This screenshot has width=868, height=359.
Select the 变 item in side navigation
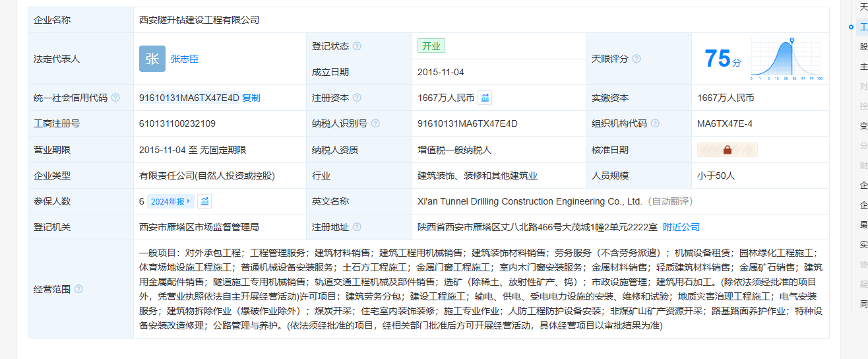(x=863, y=126)
